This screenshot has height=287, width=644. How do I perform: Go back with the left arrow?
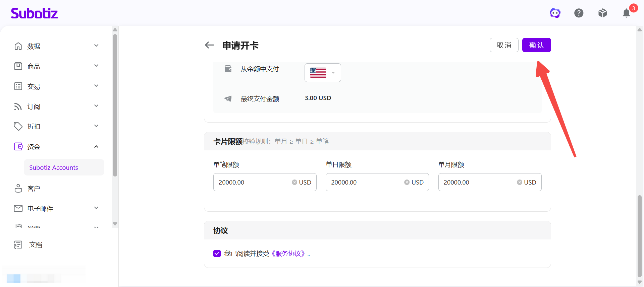pos(209,45)
